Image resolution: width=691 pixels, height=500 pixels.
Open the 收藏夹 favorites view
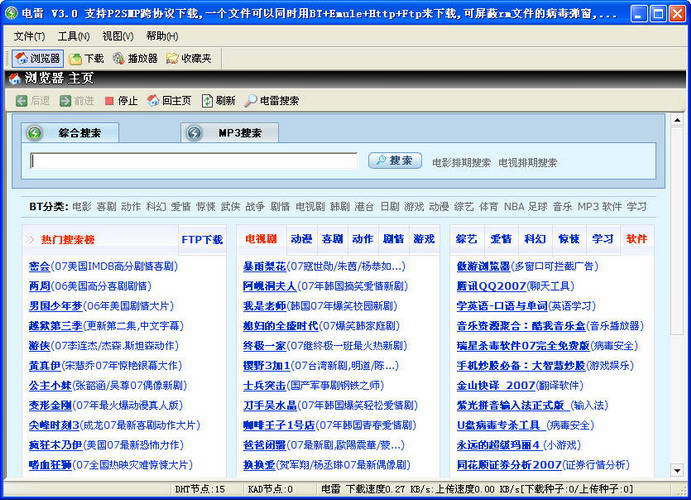[x=189, y=58]
